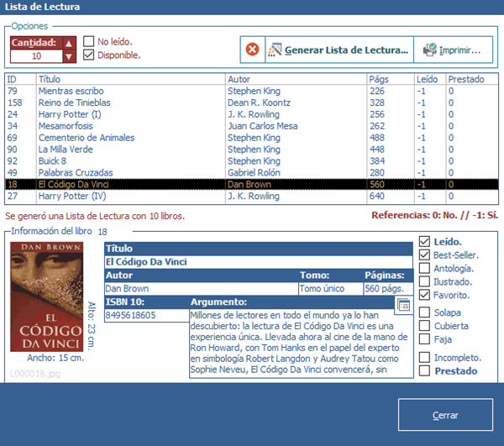The image size is (504, 446).
Task: Increase Cantidad with the up arrow
Action: [x=69, y=44]
